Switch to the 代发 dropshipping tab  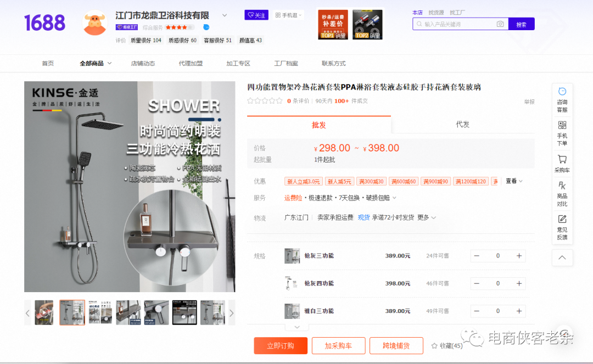point(462,125)
